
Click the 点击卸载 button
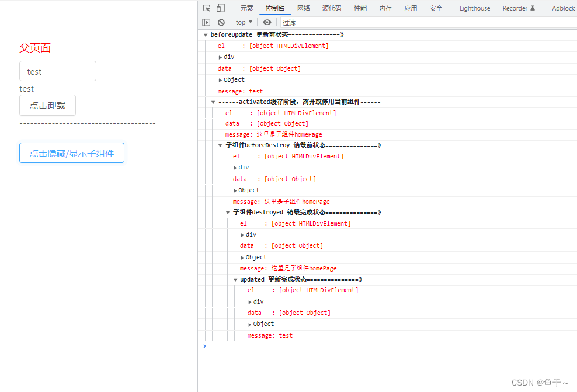[x=47, y=105]
